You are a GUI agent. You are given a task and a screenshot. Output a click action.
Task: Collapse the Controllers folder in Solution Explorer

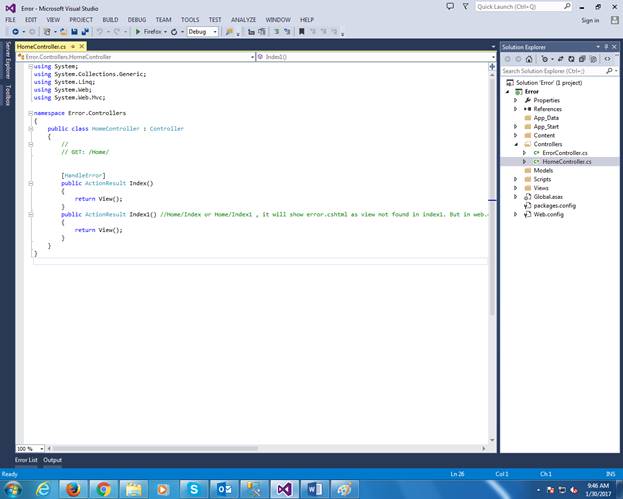pos(516,144)
